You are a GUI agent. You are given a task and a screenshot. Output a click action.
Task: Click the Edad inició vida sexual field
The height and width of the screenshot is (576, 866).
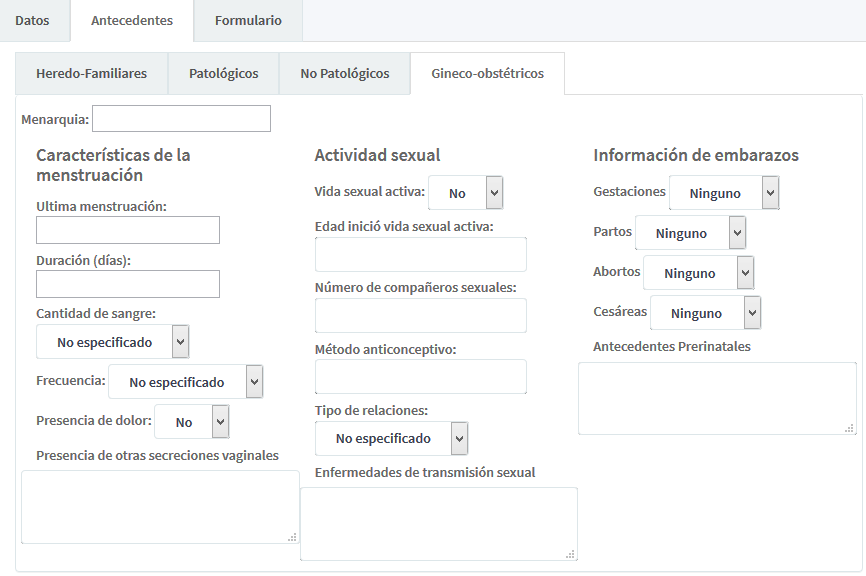pyautogui.click(x=420, y=255)
